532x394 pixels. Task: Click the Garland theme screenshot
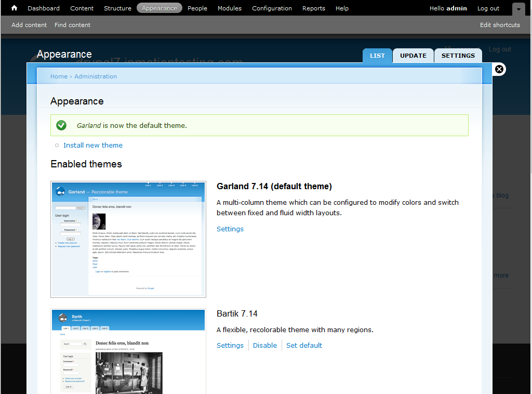128,239
